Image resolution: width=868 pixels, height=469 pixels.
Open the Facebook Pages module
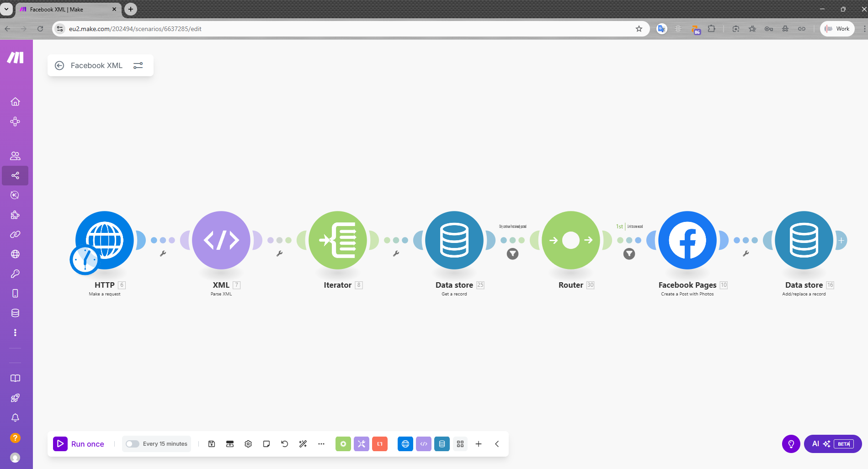(687, 240)
